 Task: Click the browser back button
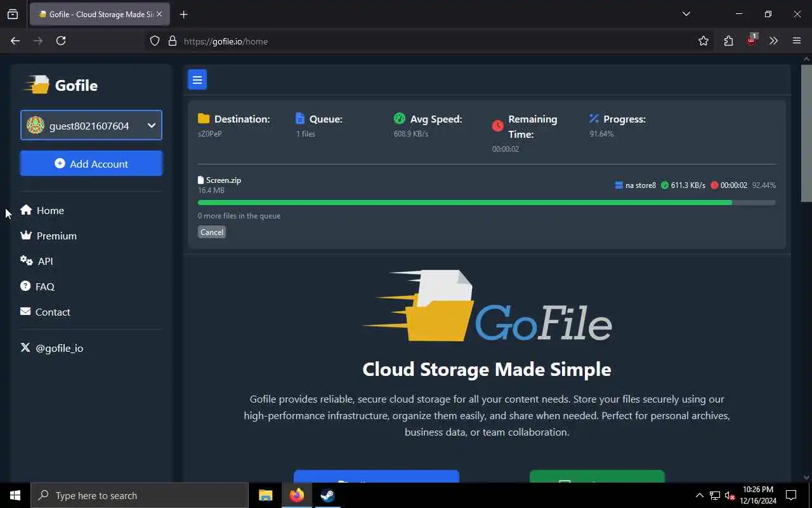(x=15, y=41)
